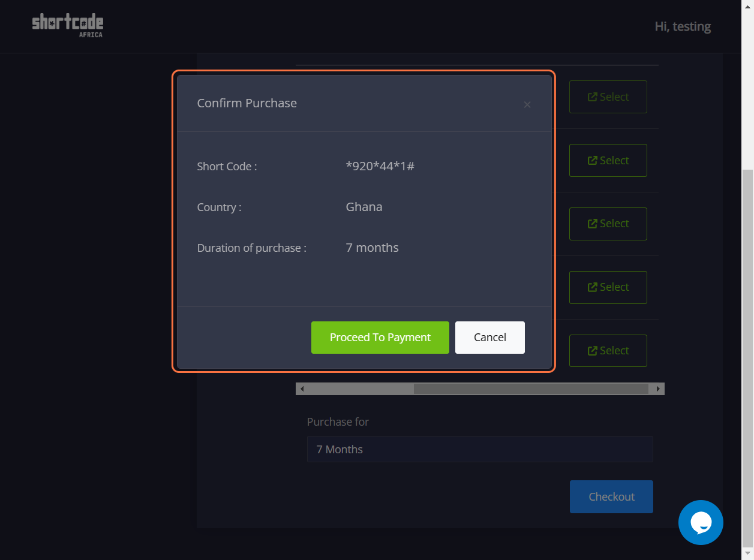Cancel the purchase confirmation
Viewport: 754px width, 560px height.
click(x=490, y=338)
